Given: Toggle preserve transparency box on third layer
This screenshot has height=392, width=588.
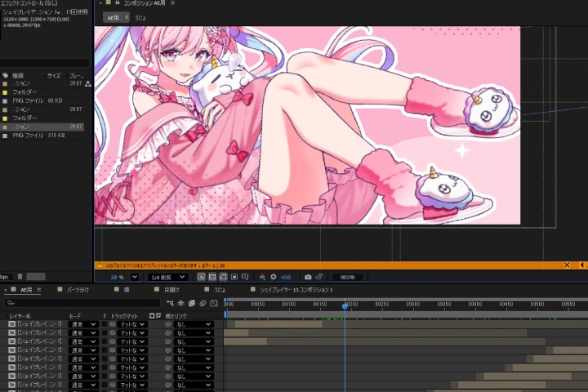Looking at the screenshot, I should click(x=105, y=341).
